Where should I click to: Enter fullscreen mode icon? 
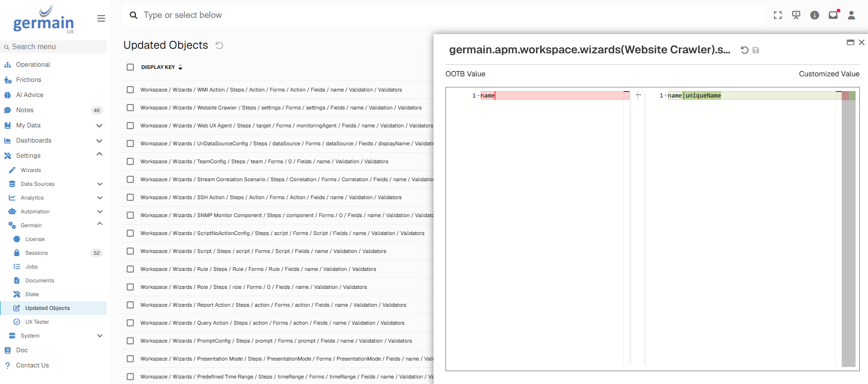tap(778, 15)
